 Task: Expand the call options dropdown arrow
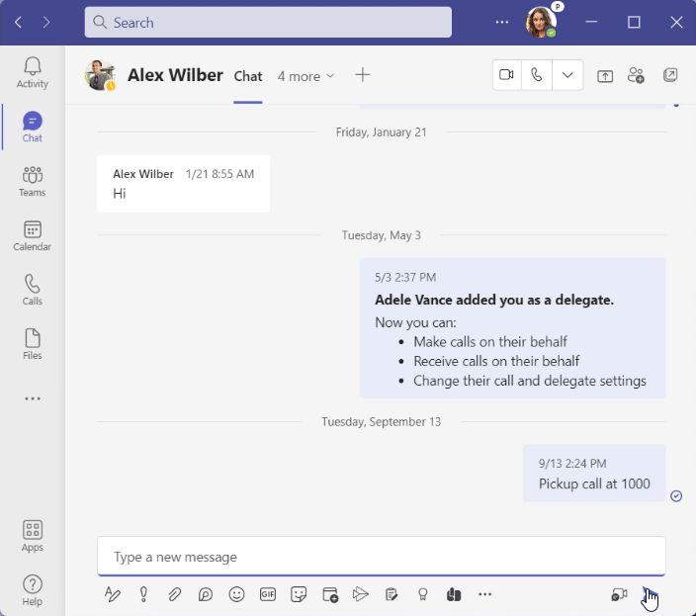[x=567, y=75]
